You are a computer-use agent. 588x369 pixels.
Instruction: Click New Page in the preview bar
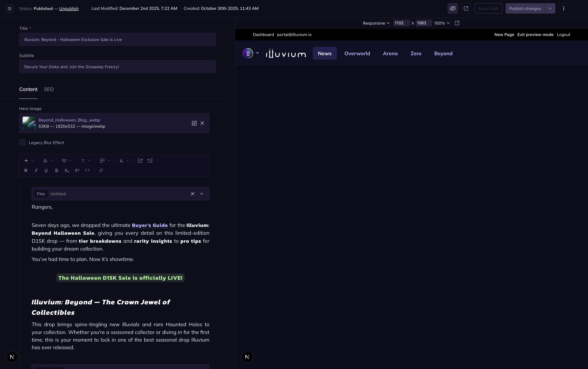[504, 35]
